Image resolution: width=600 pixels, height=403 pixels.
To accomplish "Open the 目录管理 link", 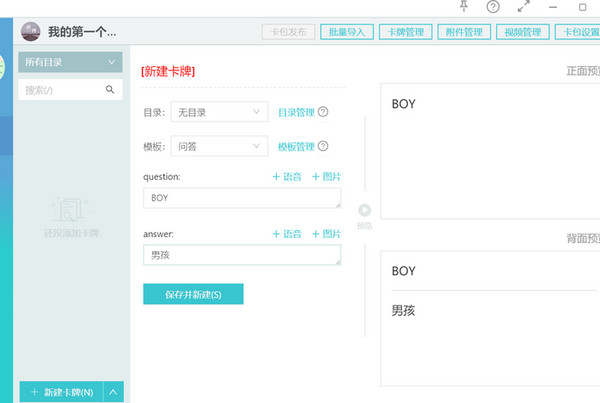I will click(295, 112).
